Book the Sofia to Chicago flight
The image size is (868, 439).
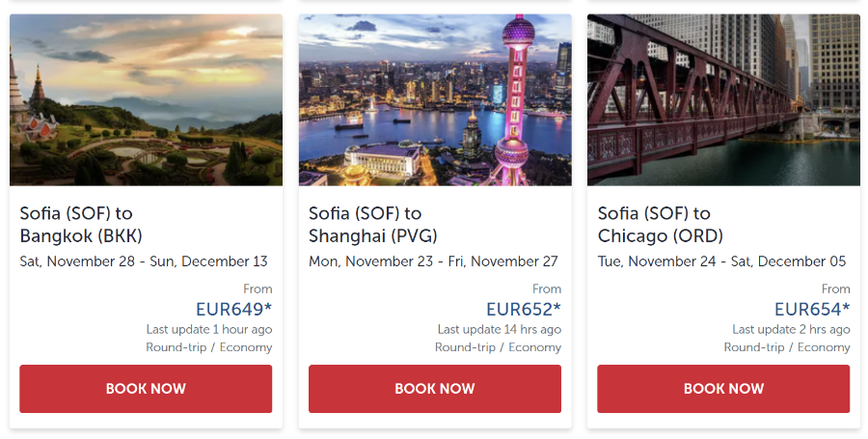(x=723, y=389)
